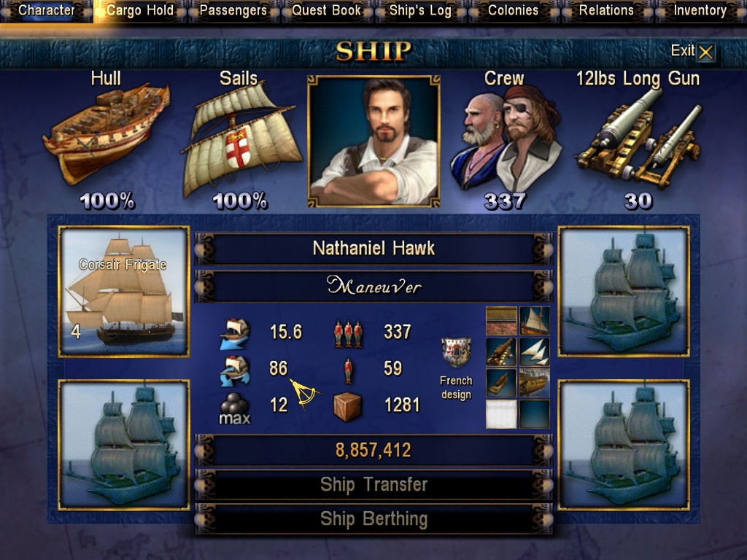The image size is (747, 560).
Task: Exit the ship screen
Action: (693, 51)
